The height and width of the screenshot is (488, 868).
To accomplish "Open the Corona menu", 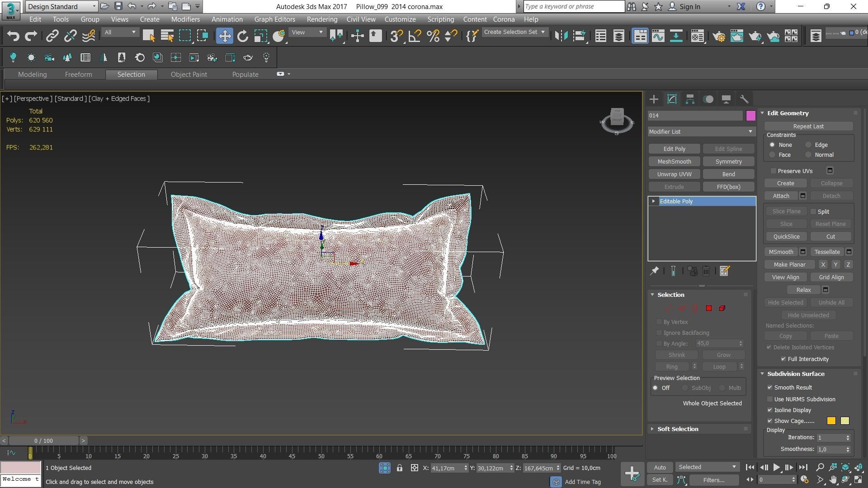I will click(x=504, y=19).
